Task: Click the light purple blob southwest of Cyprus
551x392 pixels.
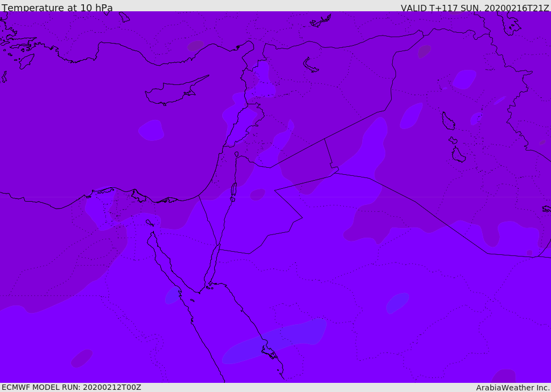Action: click(x=151, y=130)
